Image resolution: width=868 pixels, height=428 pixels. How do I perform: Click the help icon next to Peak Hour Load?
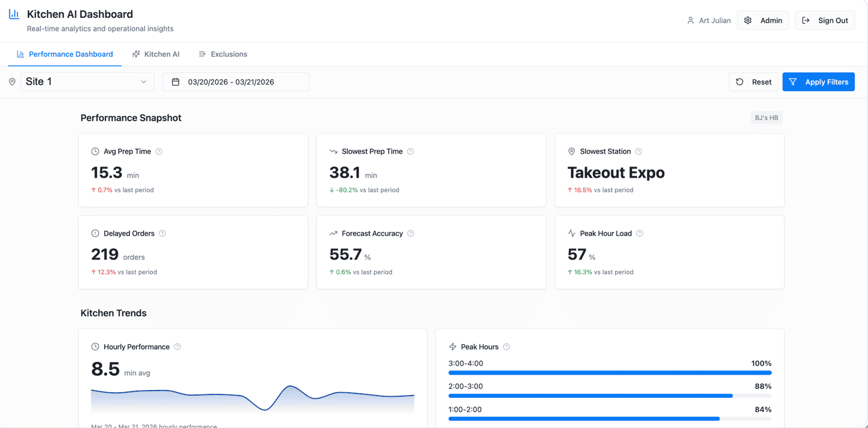[640, 234]
